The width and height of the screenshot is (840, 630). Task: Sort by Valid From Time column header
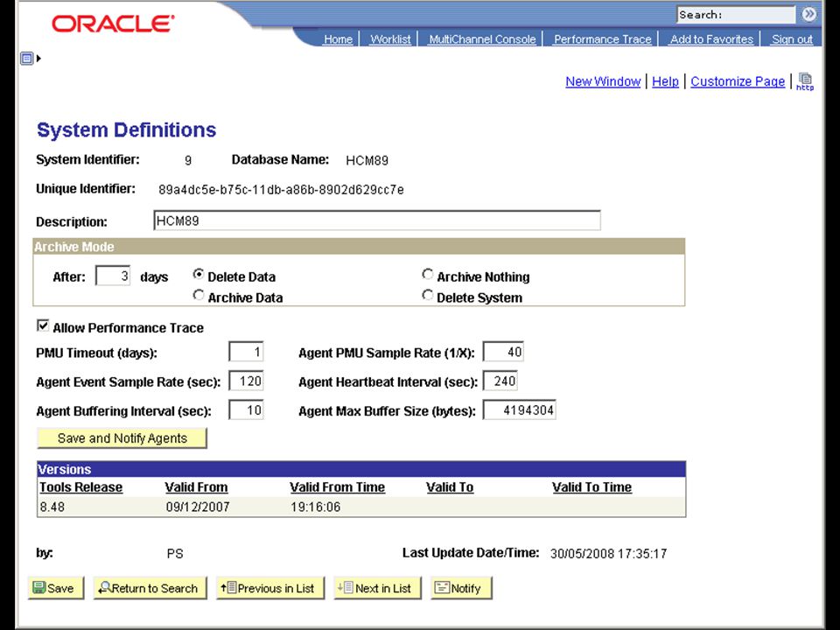pyautogui.click(x=338, y=487)
